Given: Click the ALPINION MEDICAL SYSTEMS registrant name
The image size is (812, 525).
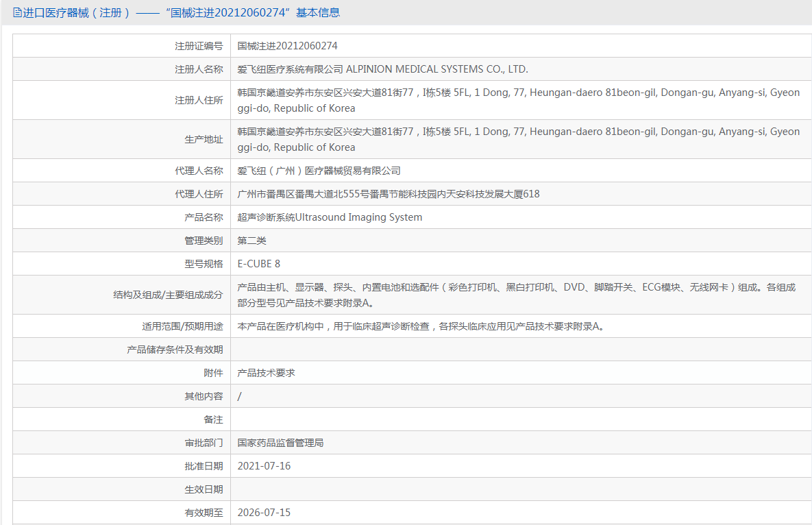Looking at the screenshot, I should click(382, 69).
